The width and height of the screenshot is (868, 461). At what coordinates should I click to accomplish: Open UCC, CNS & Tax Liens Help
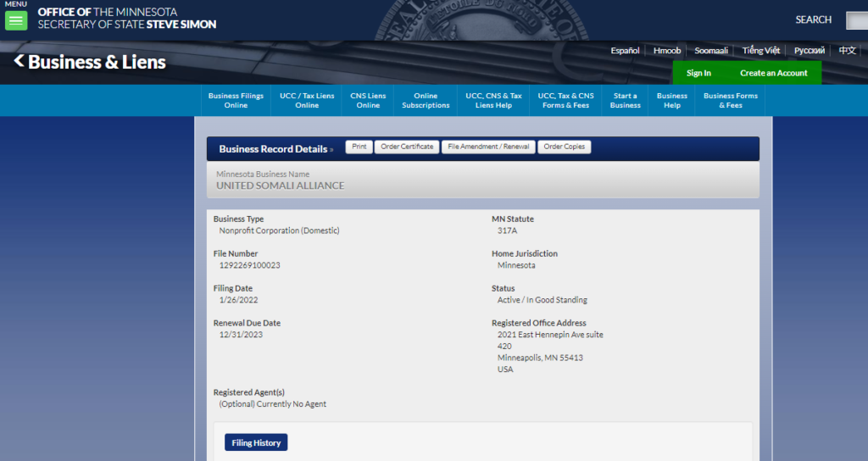493,100
